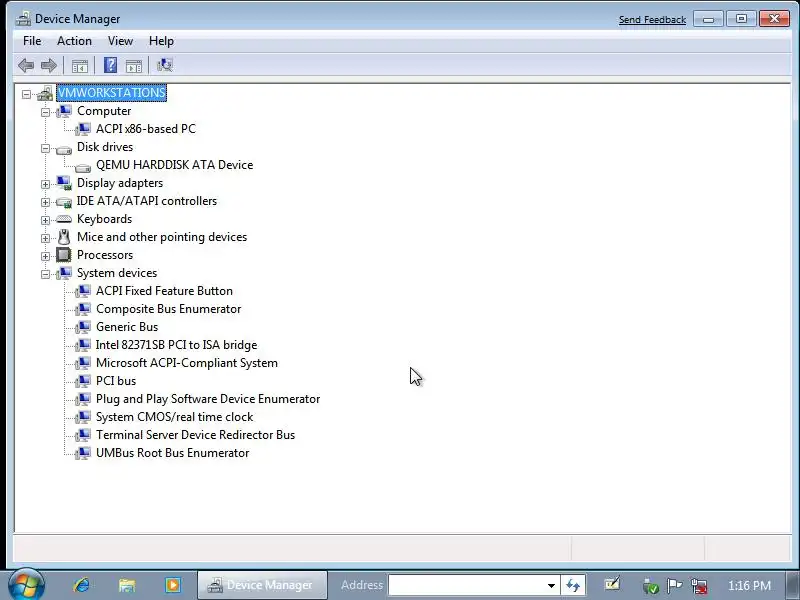
Task: Select Terminal Server Device Redirector Bus
Action: pos(195,435)
